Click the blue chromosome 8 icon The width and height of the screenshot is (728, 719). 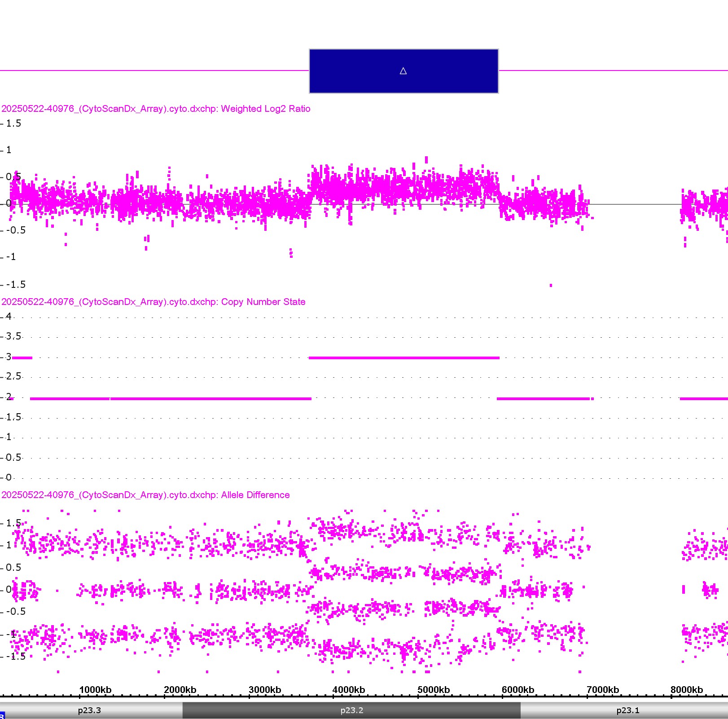click(2, 715)
